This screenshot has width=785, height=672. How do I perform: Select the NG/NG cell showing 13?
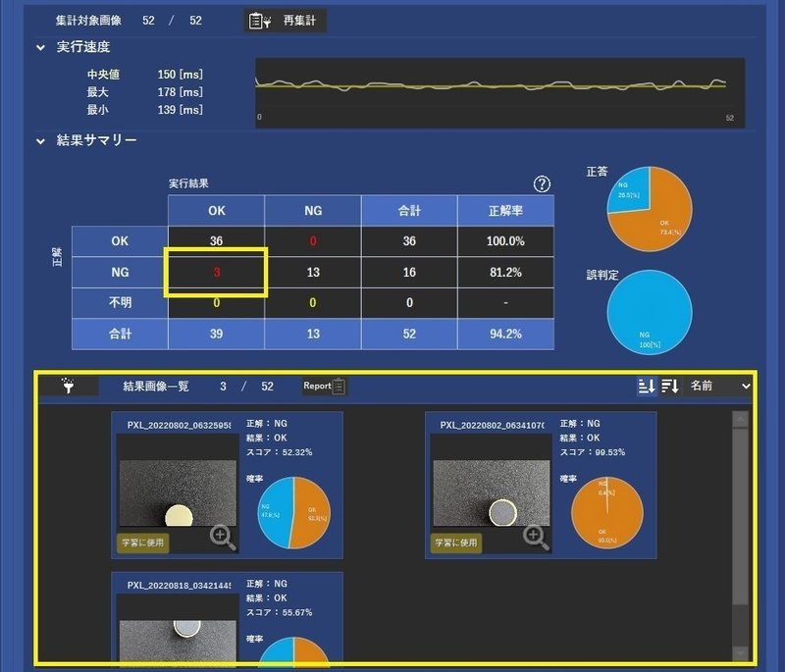[x=313, y=272]
